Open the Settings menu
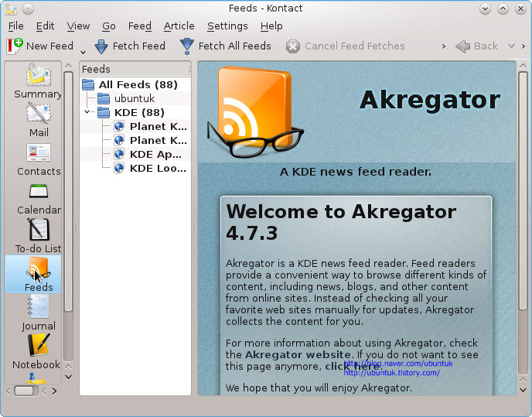532x417 pixels. coord(227,26)
